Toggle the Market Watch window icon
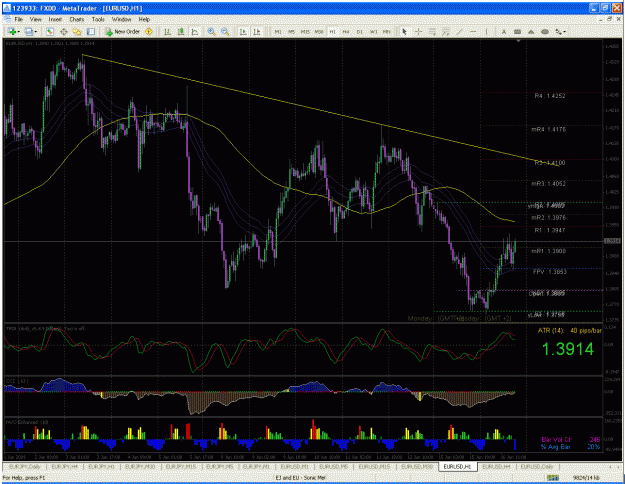The image size is (625, 484). tap(49, 31)
